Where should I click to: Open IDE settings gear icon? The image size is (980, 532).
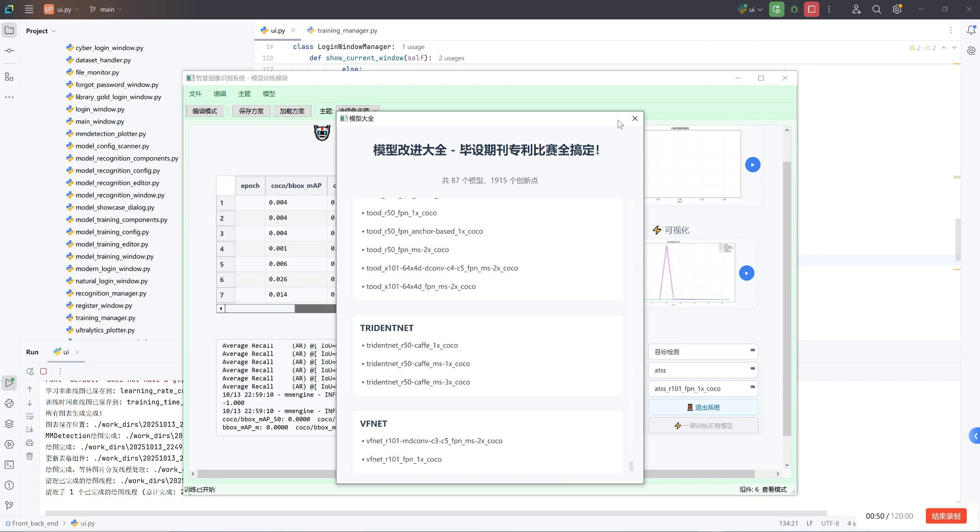pos(897,9)
